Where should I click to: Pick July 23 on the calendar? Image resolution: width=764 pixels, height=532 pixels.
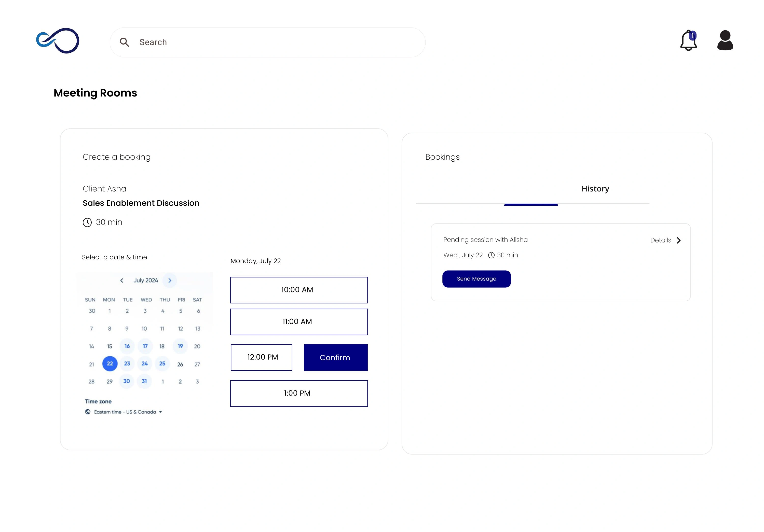pos(127,363)
